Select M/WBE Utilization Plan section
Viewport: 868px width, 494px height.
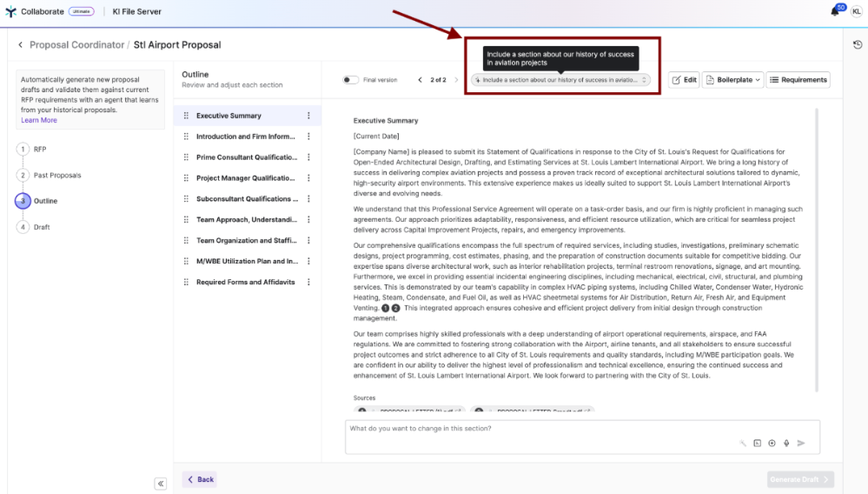(248, 262)
